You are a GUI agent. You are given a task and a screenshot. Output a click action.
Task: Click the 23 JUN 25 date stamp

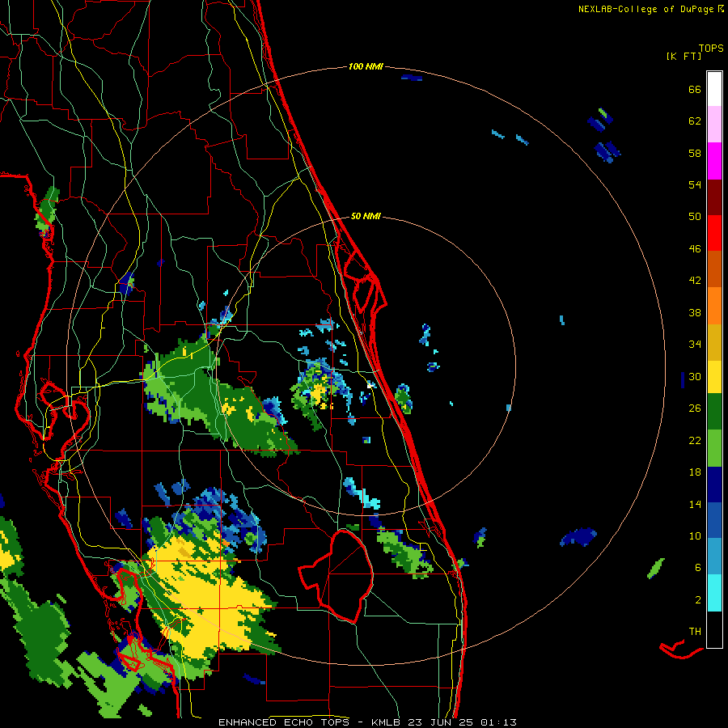point(440,722)
